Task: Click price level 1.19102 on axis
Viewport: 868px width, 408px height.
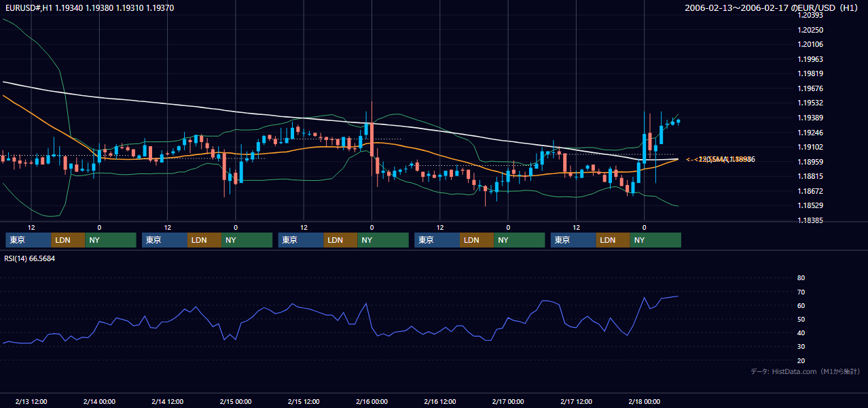Action: 811,147
